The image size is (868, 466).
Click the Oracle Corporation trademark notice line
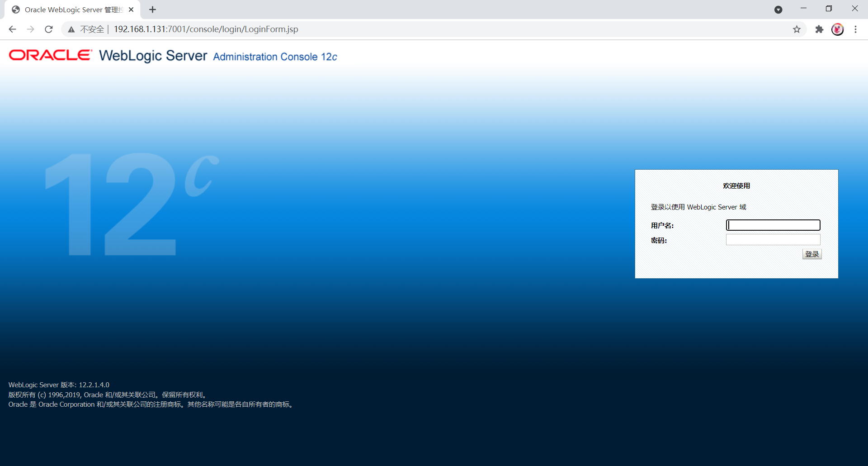152,404
